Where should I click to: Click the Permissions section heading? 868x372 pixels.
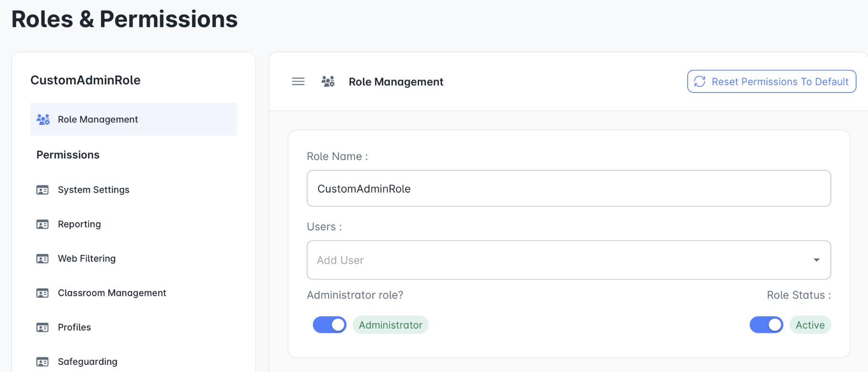tap(68, 155)
